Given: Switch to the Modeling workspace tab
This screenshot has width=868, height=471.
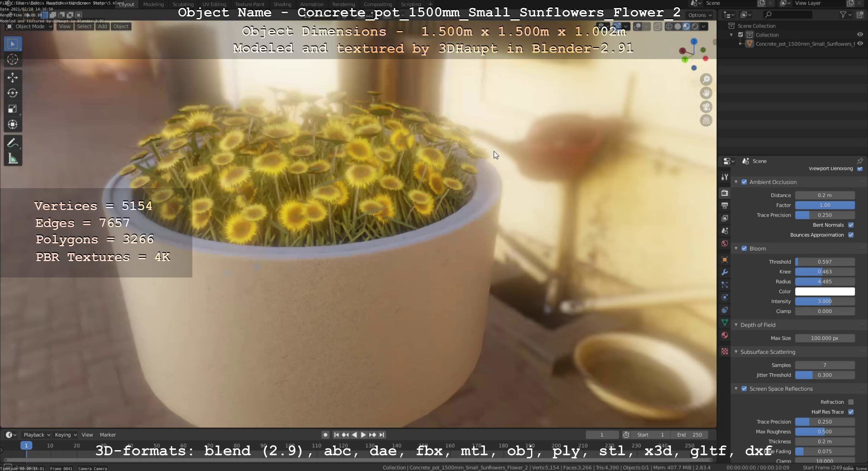Looking at the screenshot, I should (x=153, y=4).
